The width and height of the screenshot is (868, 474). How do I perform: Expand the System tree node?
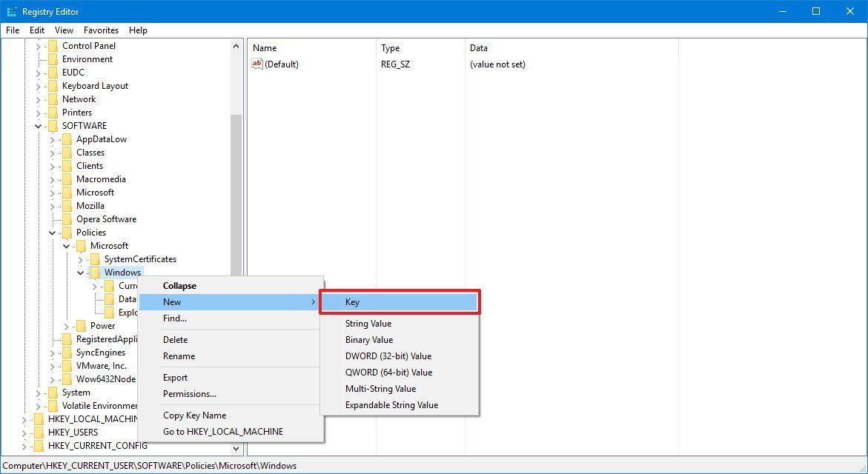37,392
